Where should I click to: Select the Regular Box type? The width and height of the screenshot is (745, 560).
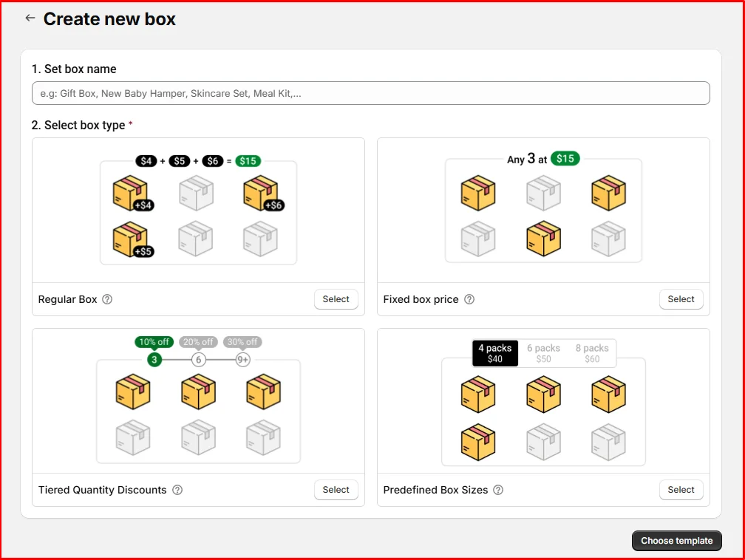coord(336,299)
